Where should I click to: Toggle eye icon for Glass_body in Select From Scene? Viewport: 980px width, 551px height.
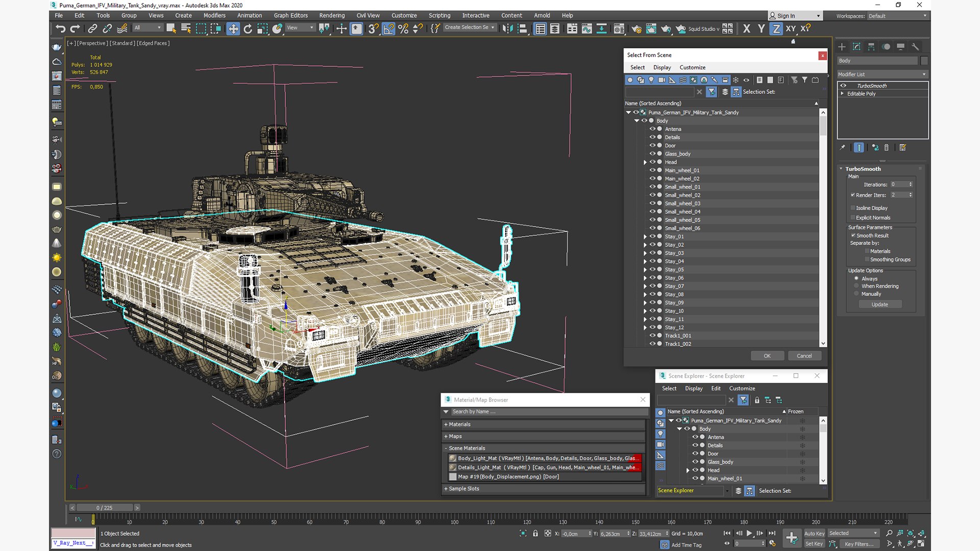coord(652,154)
